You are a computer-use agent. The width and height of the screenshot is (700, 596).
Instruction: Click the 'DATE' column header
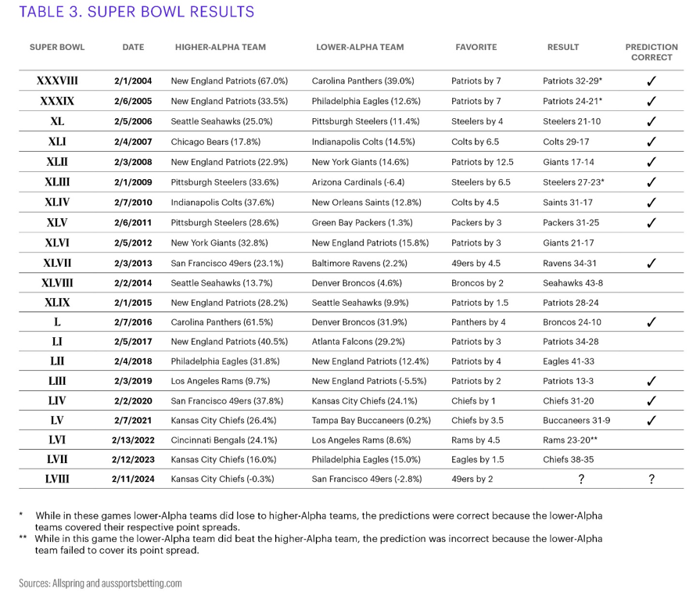133,48
